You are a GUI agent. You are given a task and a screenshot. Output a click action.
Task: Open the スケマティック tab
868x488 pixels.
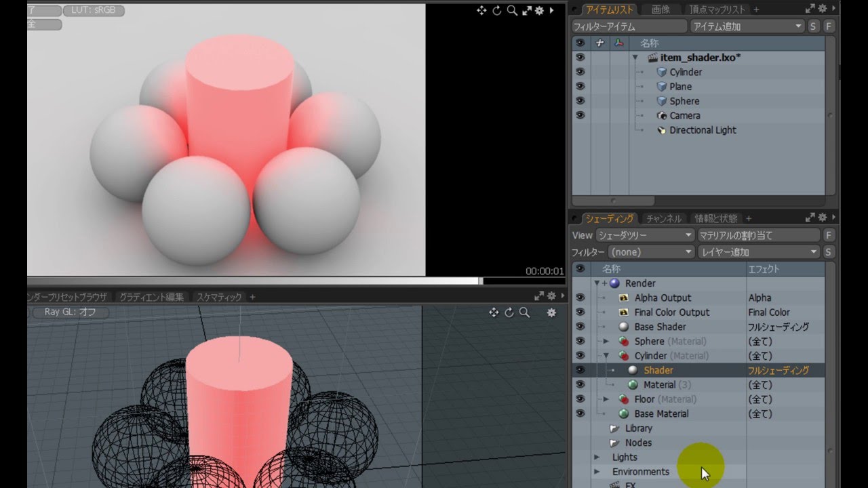pos(219,297)
